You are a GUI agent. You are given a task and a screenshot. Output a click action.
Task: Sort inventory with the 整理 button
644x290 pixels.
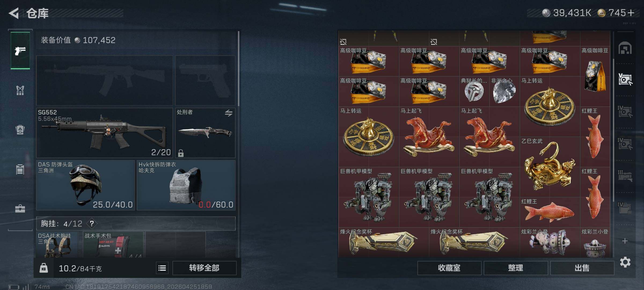pos(515,268)
